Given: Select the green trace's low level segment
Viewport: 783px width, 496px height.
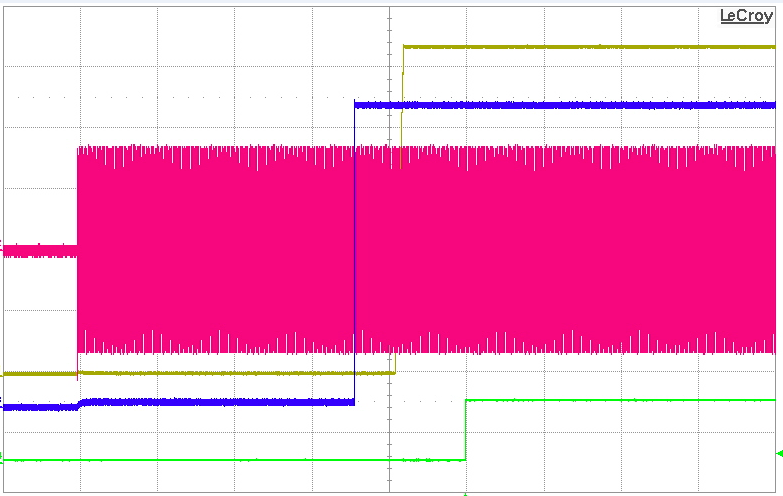Looking at the screenshot, I should click(230, 460).
